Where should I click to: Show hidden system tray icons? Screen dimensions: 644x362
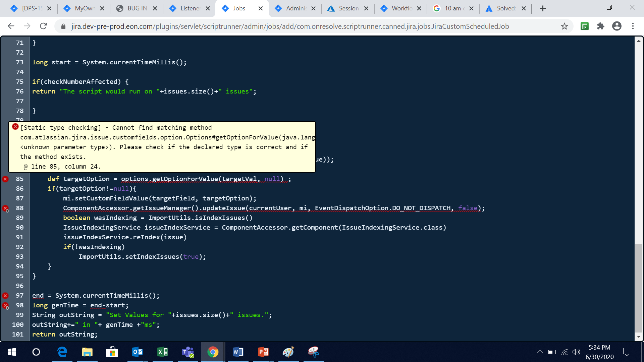pos(540,352)
